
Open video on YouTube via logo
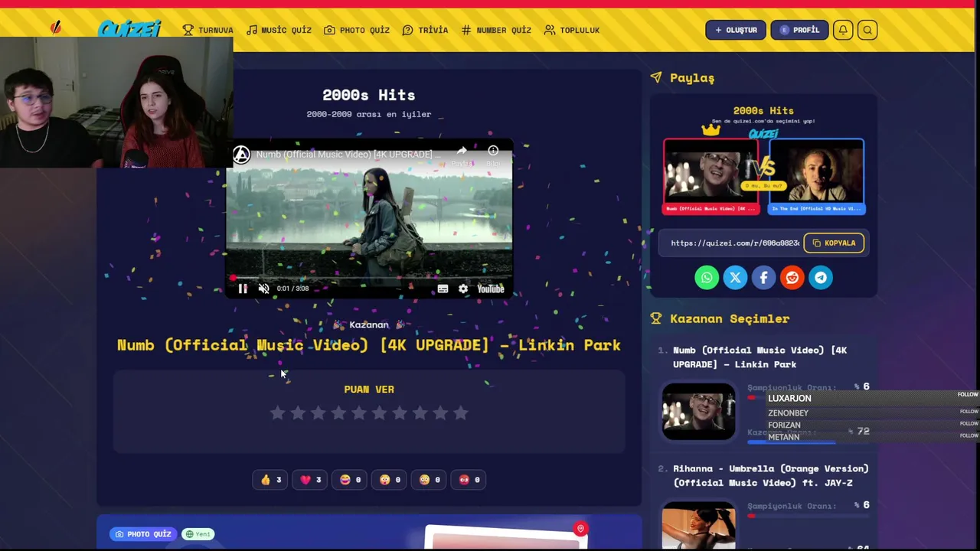pos(491,289)
